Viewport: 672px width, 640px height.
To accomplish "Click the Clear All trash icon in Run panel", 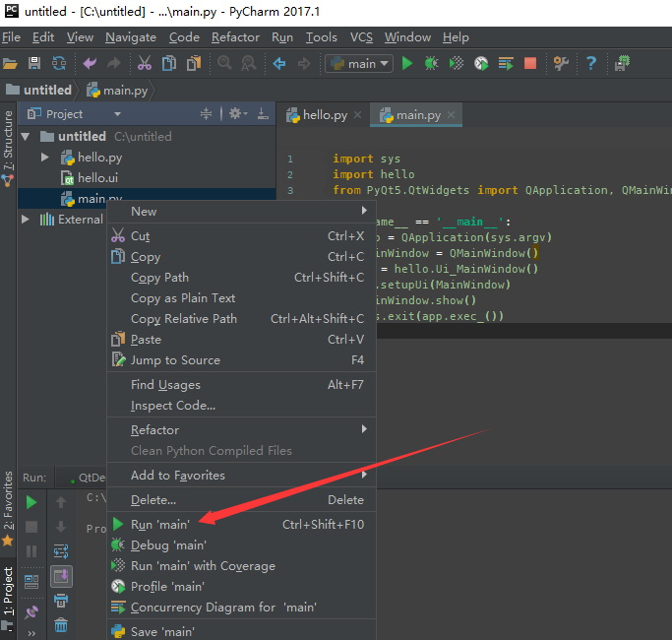I will 61,625.
